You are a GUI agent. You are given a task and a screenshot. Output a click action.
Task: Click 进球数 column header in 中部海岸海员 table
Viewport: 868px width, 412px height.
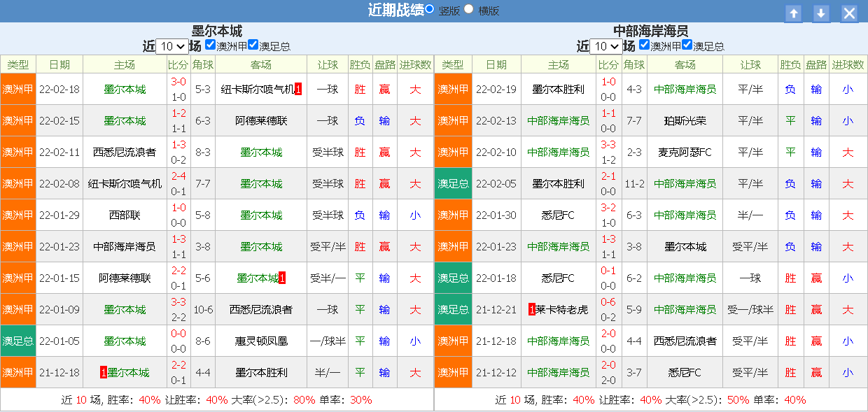tap(848, 64)
